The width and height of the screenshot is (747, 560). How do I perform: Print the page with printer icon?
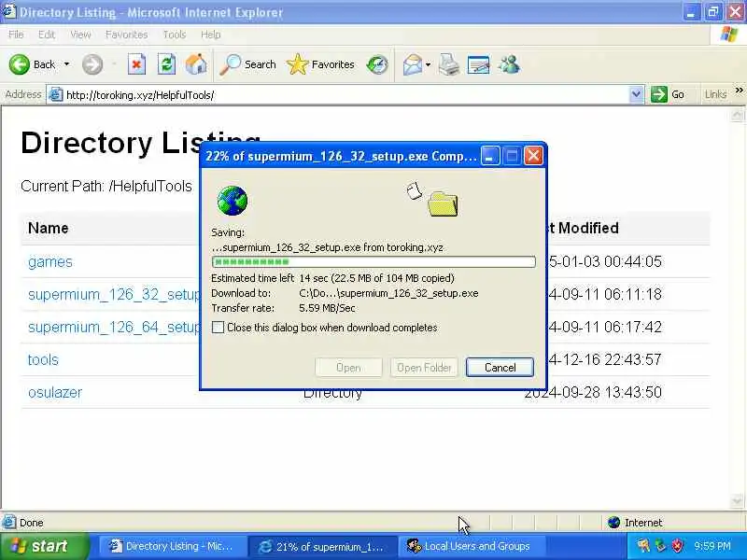pyautogui.click(x=449, y=64)
